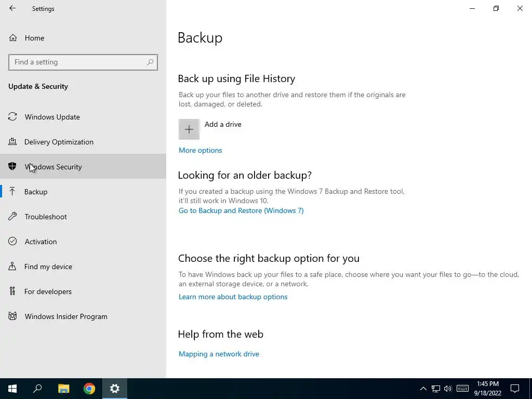Image resolution: width=532 pixels, height=399 pixels.
Task: Click the Windows Update refresh icon
Action: coord(12,117)
